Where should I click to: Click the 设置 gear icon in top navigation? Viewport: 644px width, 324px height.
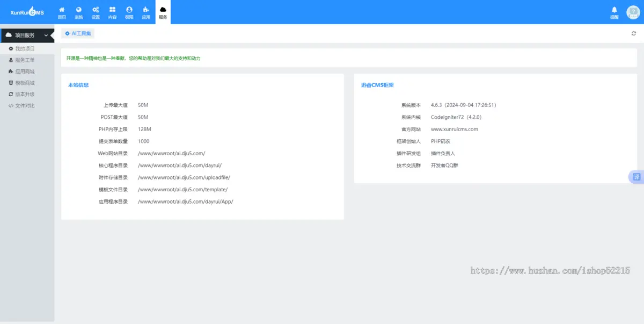[96, 9]
